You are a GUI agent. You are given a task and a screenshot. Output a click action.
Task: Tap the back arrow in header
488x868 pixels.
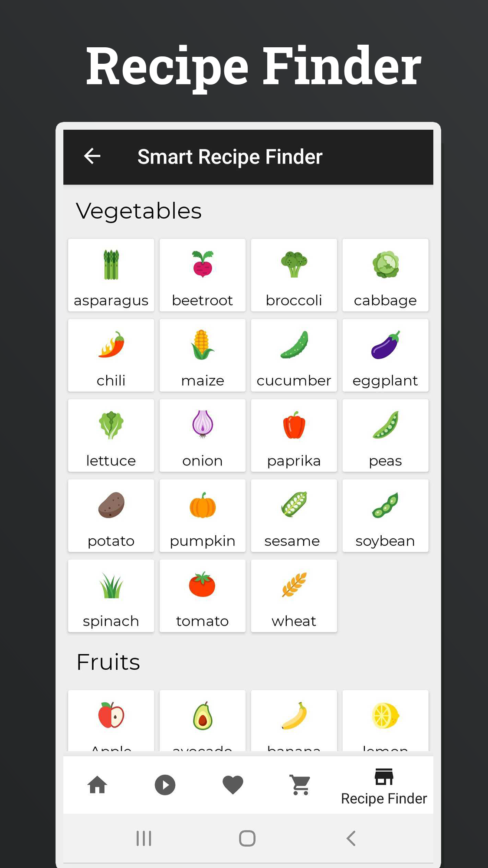pos(92,156)
